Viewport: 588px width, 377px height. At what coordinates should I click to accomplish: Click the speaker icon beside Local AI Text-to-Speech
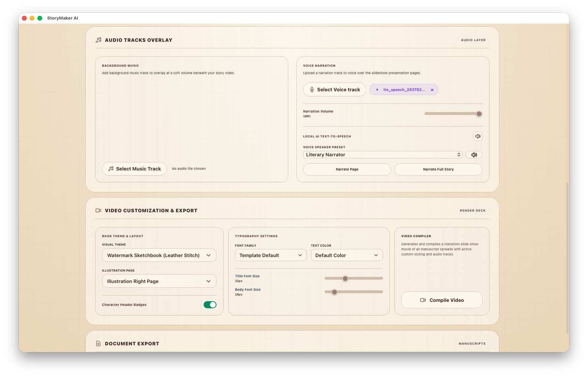[477, 136]
